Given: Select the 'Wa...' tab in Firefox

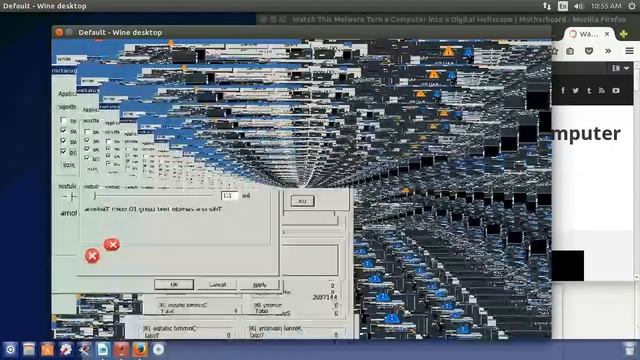Looking at the screenshot, I should (x=589, y=34).
